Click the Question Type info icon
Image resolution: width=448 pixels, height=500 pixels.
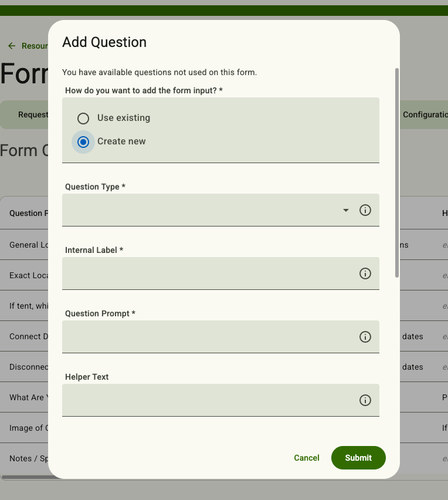pyautogui.click(x=365, y=210)
